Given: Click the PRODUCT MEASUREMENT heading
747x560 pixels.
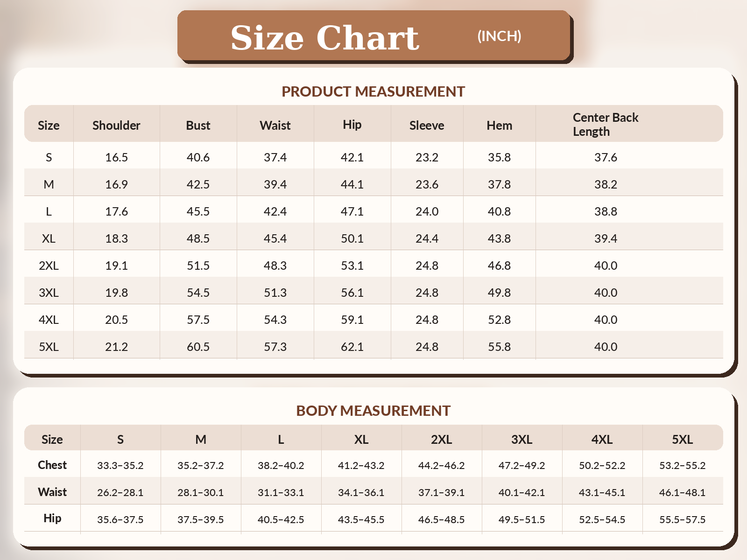Looking at the screenshot, I should coord(373,91).
